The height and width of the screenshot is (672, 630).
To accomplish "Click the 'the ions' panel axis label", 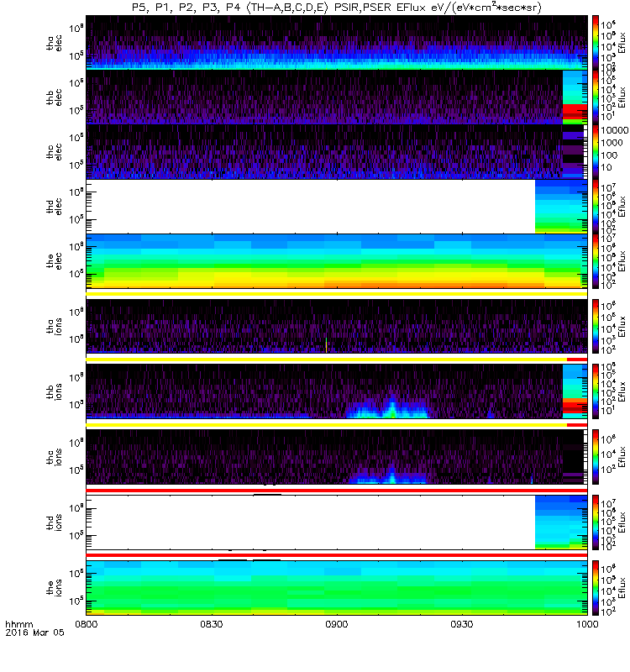I will [x=54, y=587].
